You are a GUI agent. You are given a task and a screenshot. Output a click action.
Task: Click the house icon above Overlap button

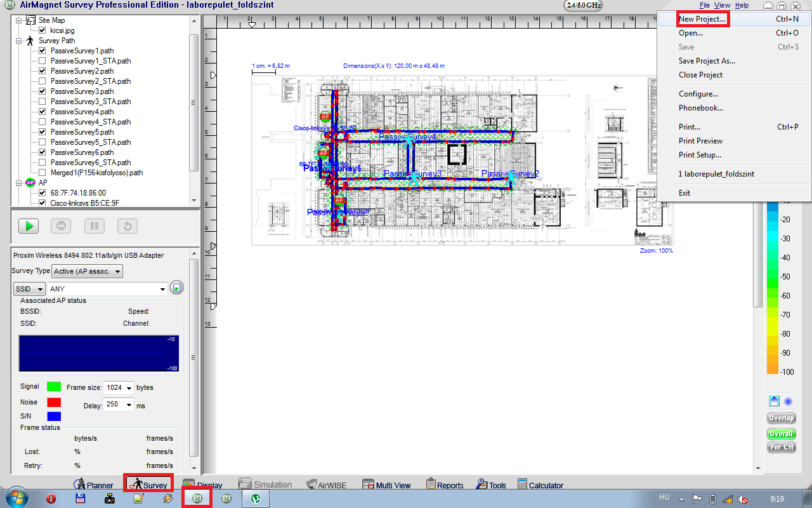(774, 401)
